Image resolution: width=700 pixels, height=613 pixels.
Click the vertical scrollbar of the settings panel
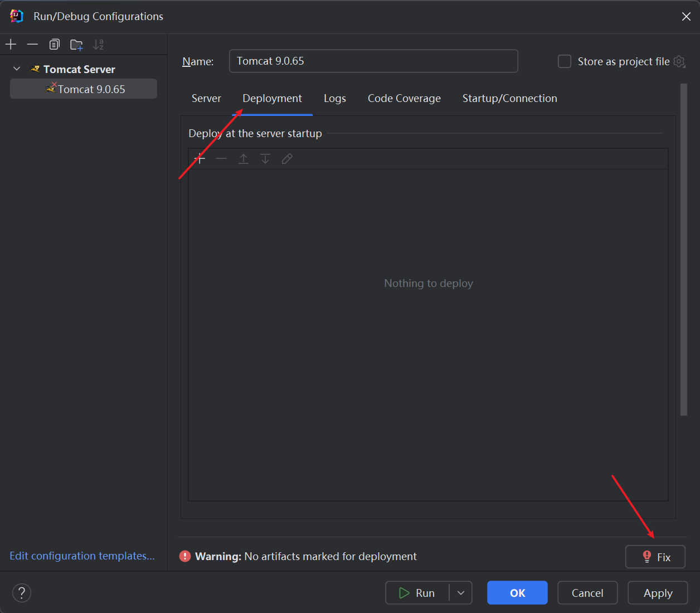684,249
